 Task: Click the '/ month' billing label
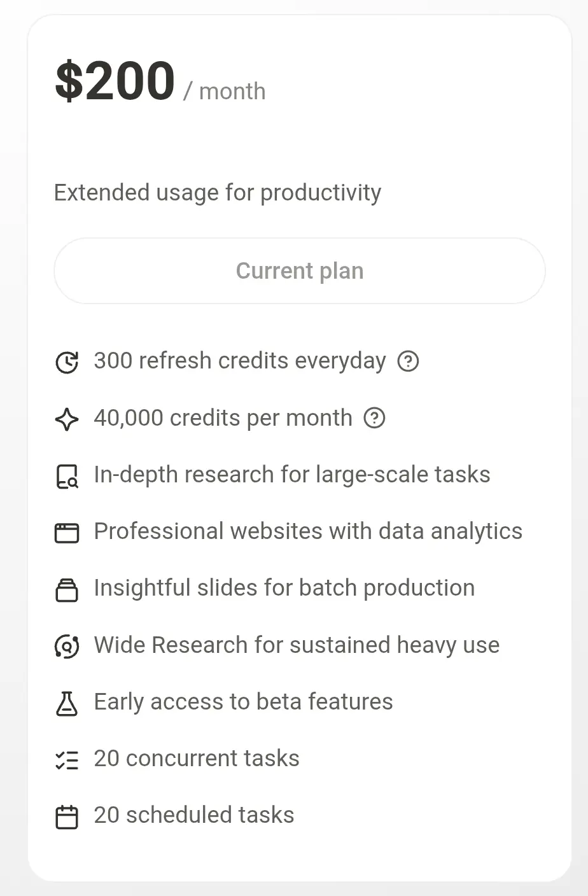click(x=224, y=91)
